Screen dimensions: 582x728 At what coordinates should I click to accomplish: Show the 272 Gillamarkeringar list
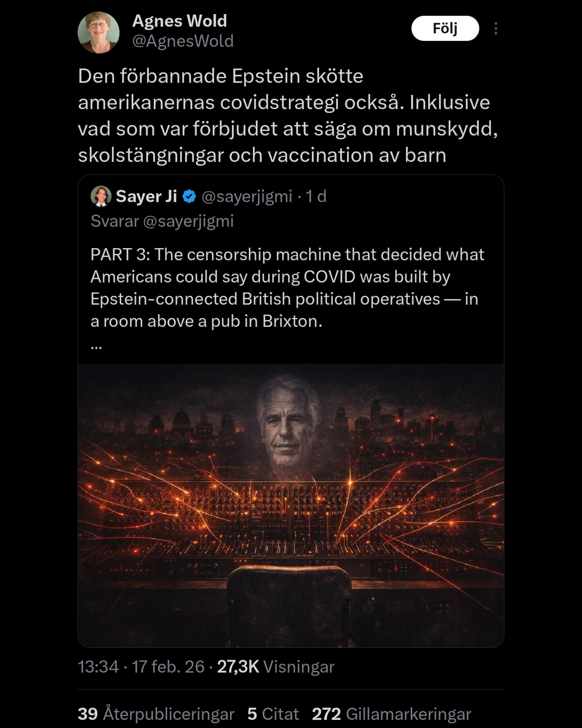(x=391, y=714)
